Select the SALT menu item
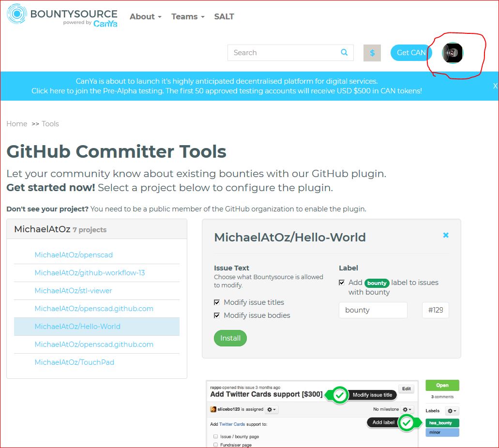Viewport: 499px width, 448px height. point(224,16)
